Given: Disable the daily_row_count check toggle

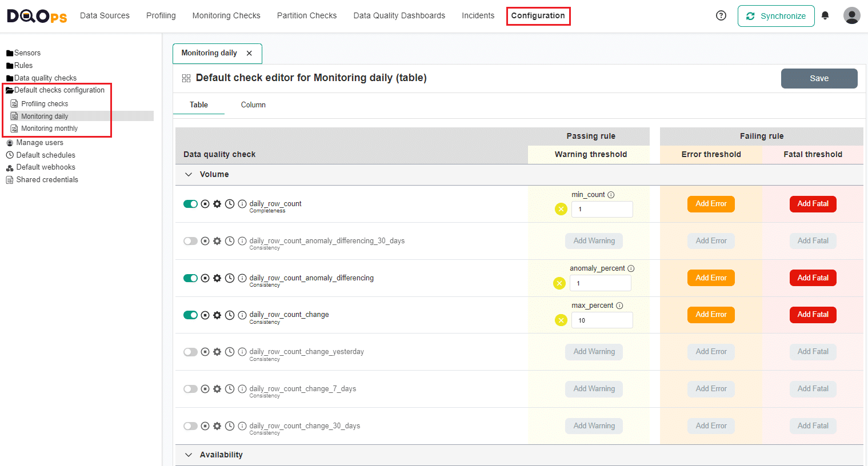Looking at the screenshot, I should click(190, 204).
